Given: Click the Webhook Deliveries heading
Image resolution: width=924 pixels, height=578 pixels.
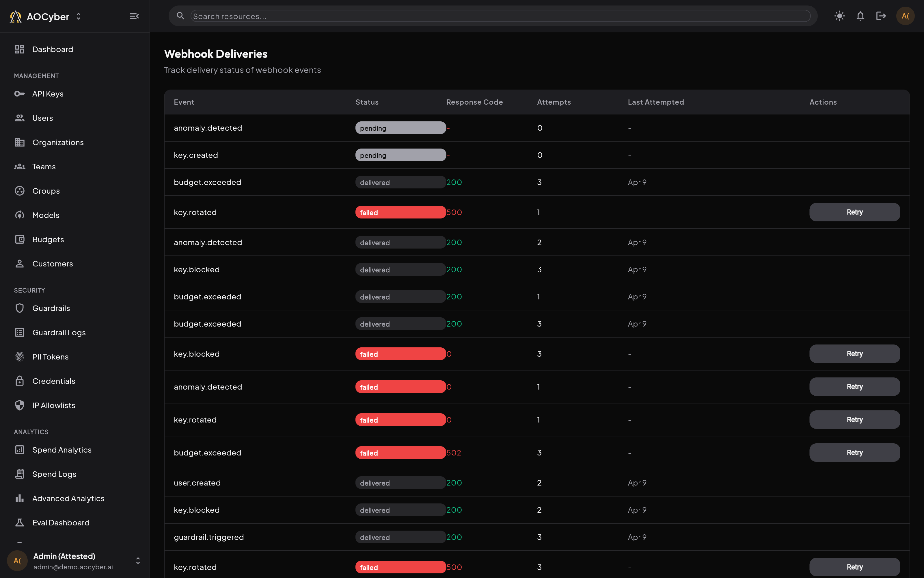Looking at the screenshot, I should [x=216, y=54].
